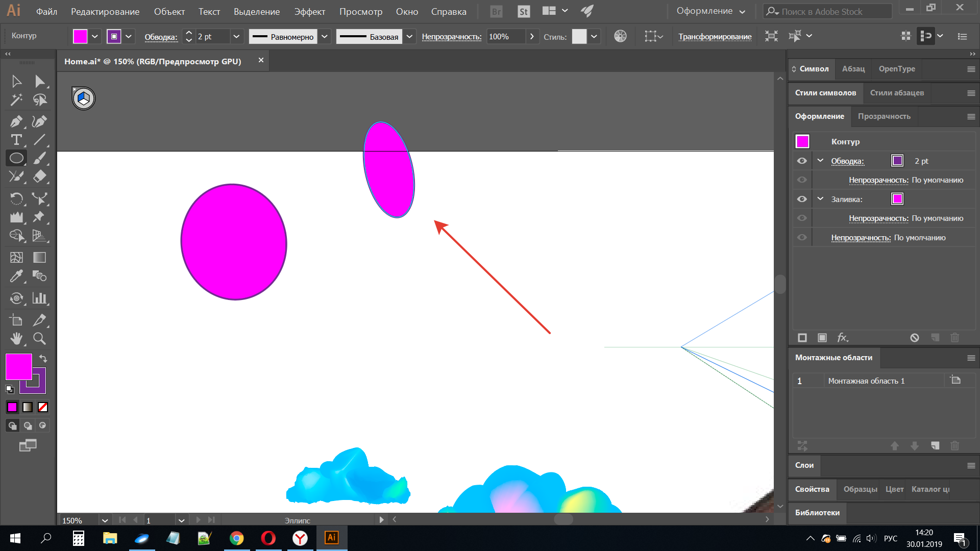The width and height of the screenshot is (980, 551).
Task: Select the Mesh tool
Action: (x=16, y=258)
